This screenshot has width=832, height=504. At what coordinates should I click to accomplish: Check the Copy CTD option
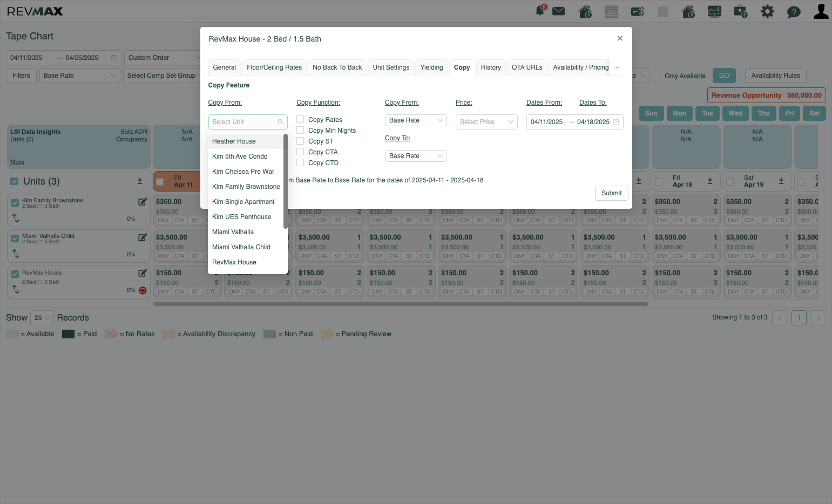click(x=300, y=162)
